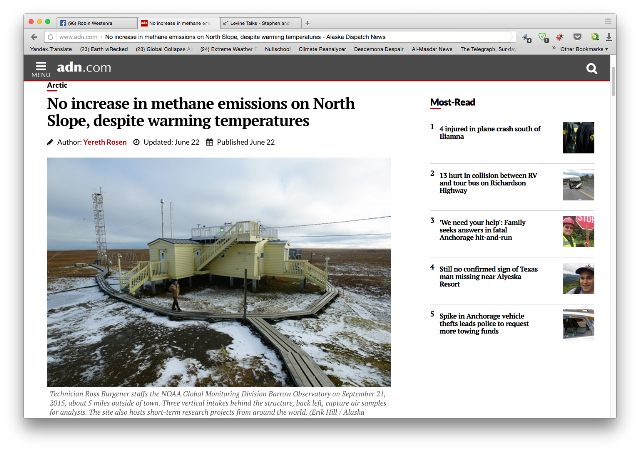Click the Most-Read heading

[x=453, y=102]
